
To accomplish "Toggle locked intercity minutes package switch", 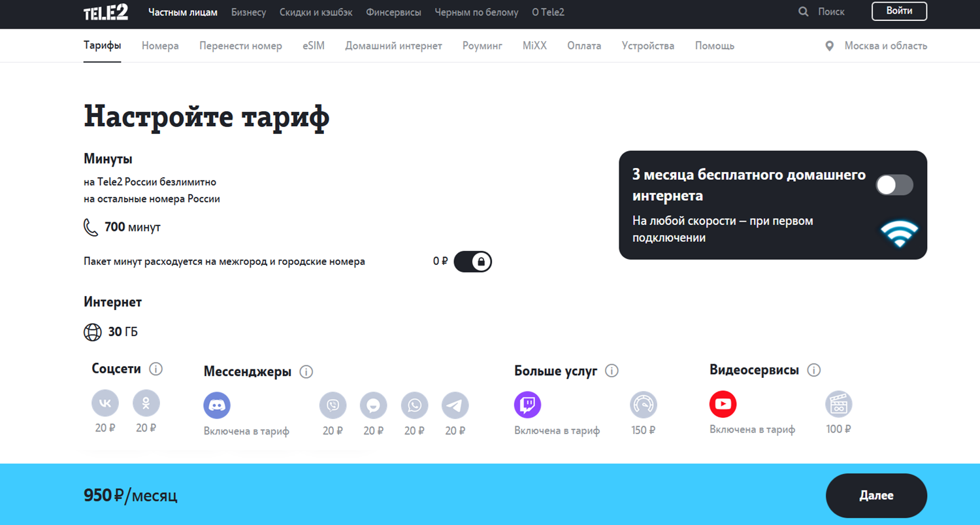I will 472,262.
